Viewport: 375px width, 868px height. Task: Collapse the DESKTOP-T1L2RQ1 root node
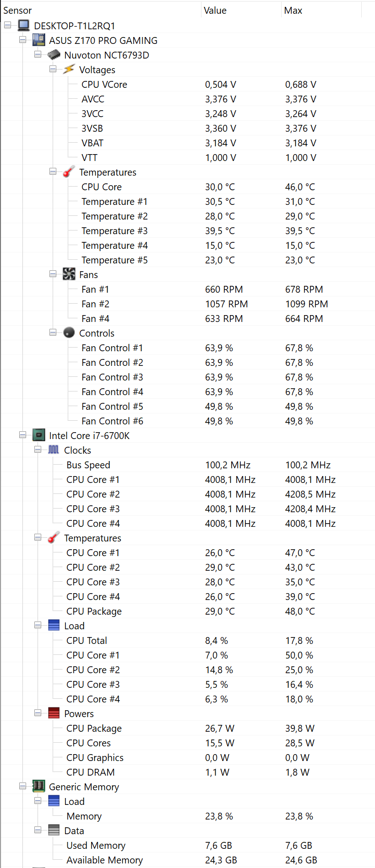[8, 25]
